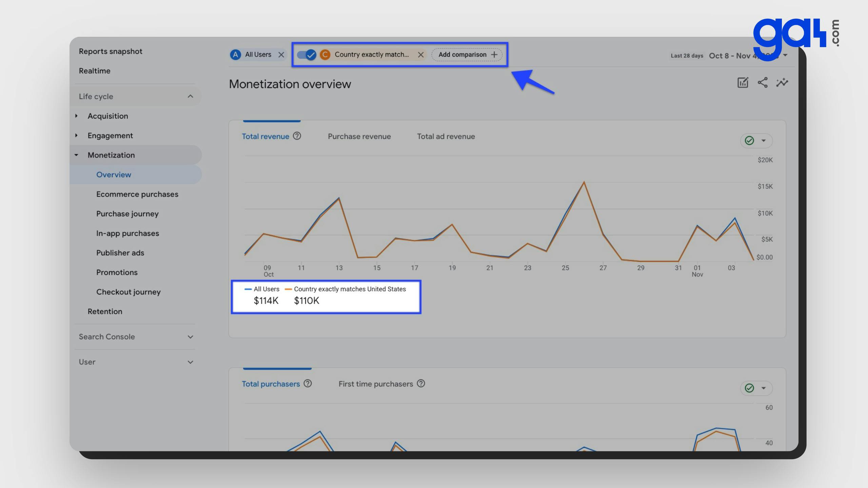Expand the Search Console section
The image size is (868, 488).
point(190,337)
